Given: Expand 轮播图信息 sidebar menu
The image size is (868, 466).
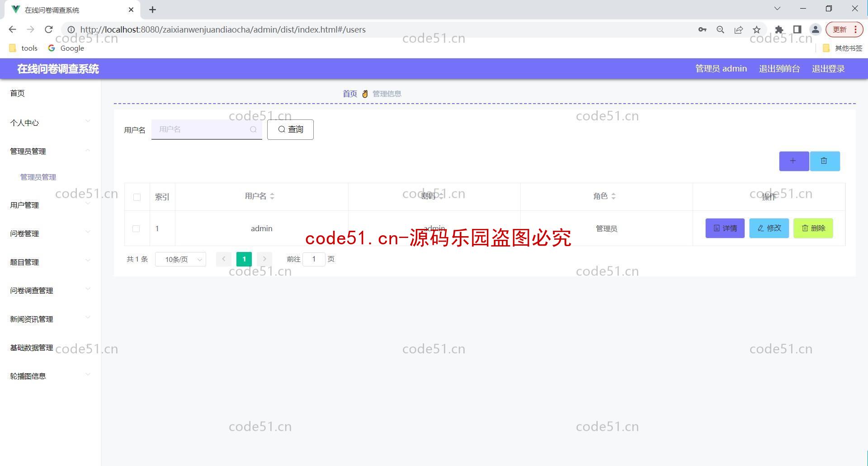Looking at the screenshot, I should (50, 376).
